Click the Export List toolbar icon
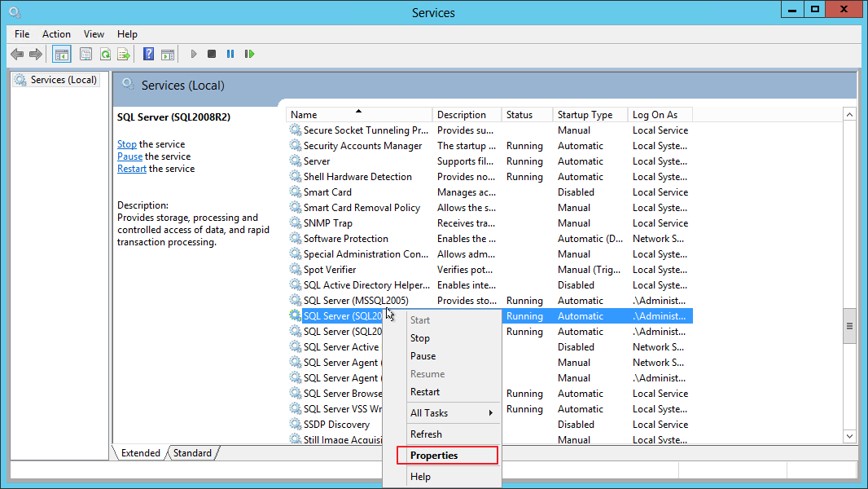The height and width of the screenshot is (489, 868). tap(124, 55)
